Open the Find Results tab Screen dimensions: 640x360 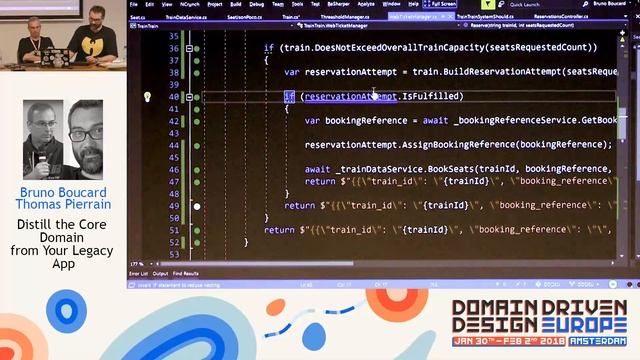coord(186,274)
